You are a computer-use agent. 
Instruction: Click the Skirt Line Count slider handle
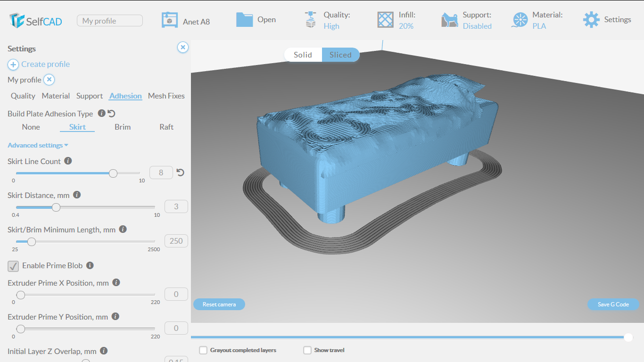(113, 173)
